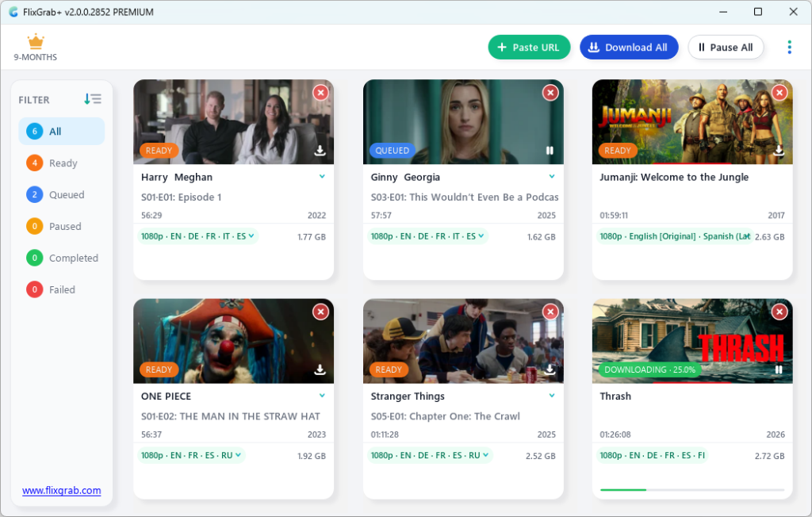Filter list by Ready items
Viewport: 812px width, 517px height.
point(62,163)
